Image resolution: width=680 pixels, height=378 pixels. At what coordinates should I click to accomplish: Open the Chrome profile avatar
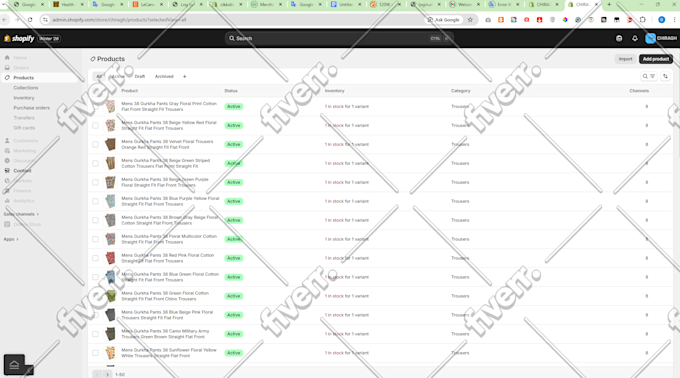pyautogui.click(x=661, y=20)
